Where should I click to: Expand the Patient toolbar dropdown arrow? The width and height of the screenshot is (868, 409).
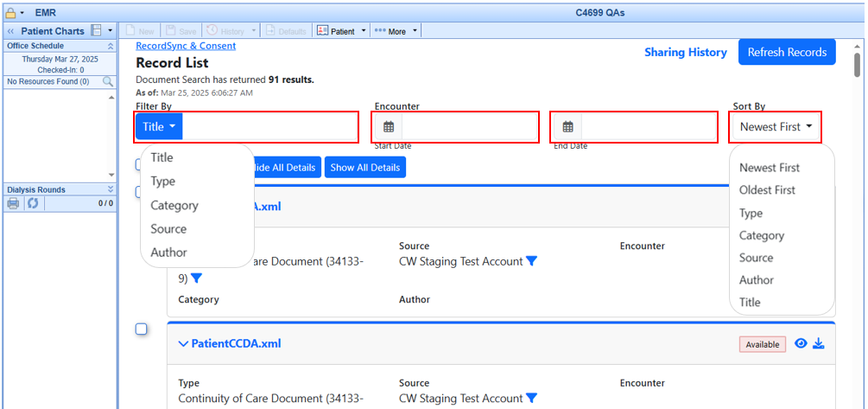click(363, 31)
